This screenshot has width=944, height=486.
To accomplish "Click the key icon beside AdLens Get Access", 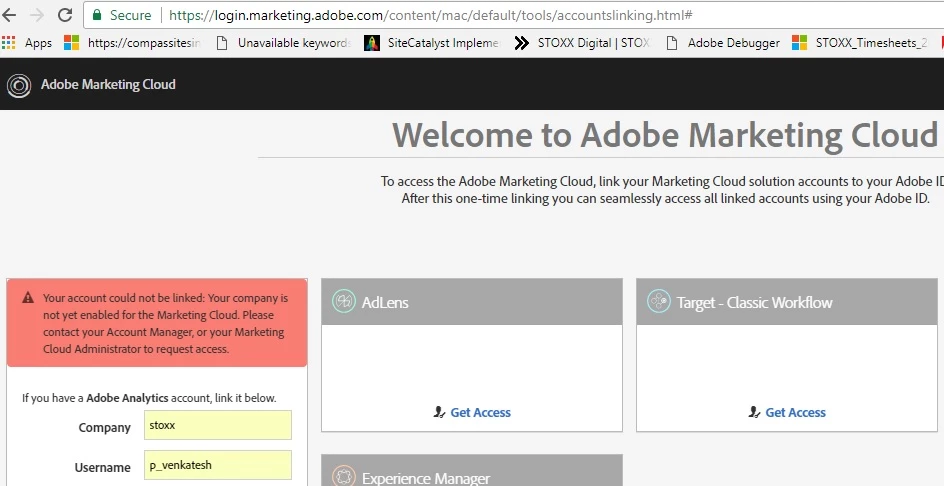I will (x=439, y=413).
